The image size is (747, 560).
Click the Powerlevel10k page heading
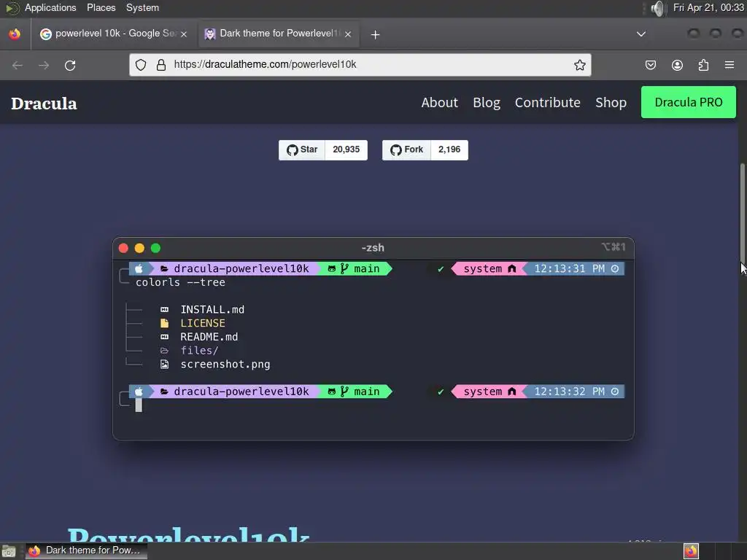point(189,534)
